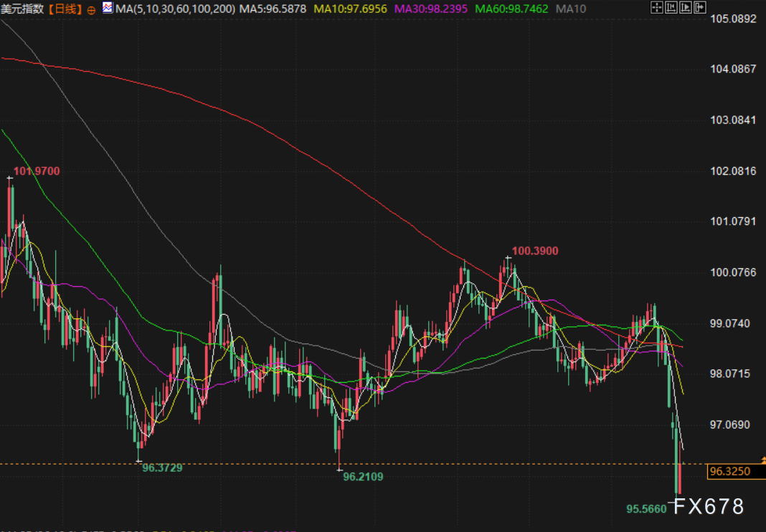
Task: Click the 95.5660 lowest price label
Action: tap(646, 509)
